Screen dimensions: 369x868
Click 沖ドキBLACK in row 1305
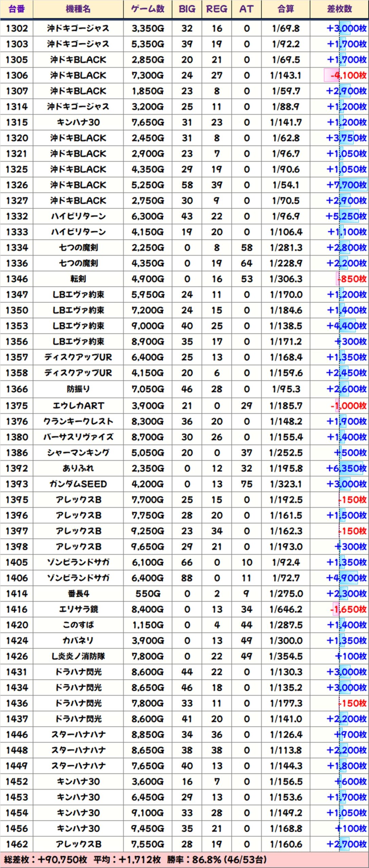(78, 60)
